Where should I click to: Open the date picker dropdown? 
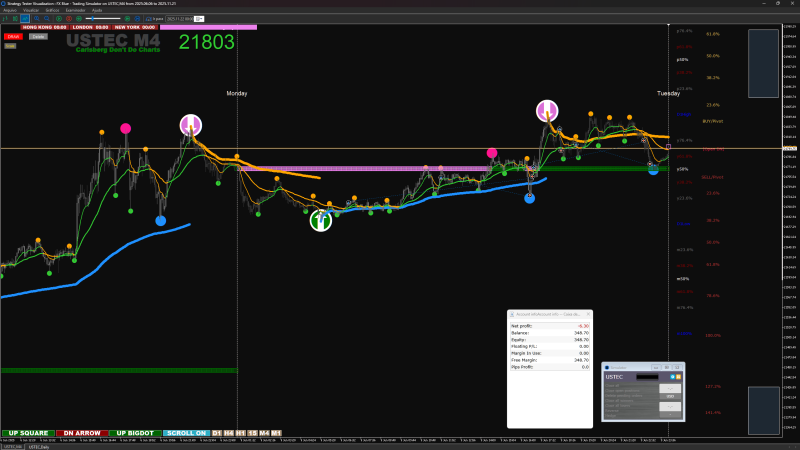click(199, 19)
